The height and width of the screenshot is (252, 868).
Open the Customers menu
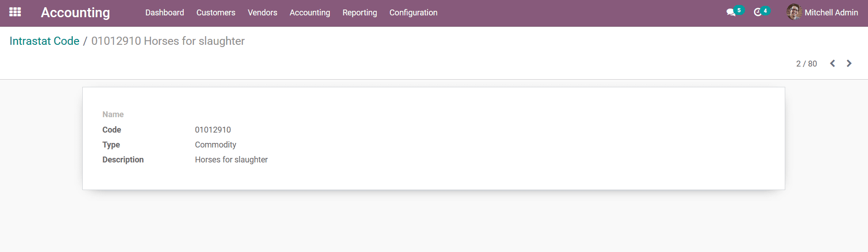(216, 13)
